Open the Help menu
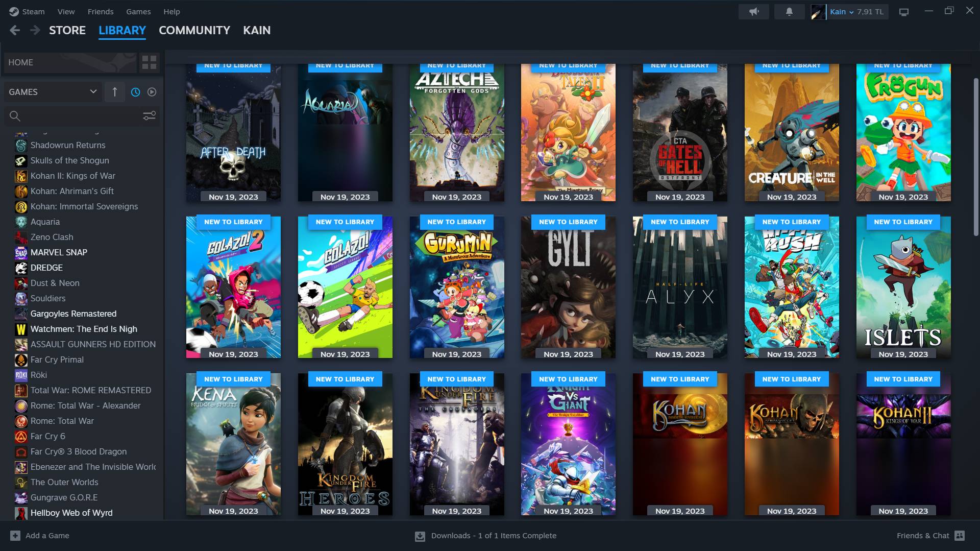980x551 pixels. click(x=171, y=11)
